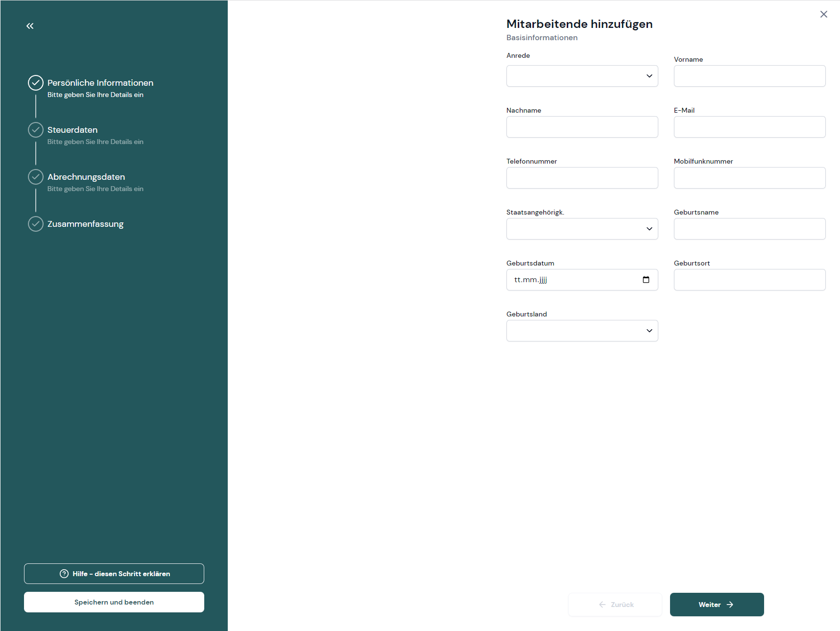
Task: Click the back arrow icon on Zurück
Action: pos(602,605)
